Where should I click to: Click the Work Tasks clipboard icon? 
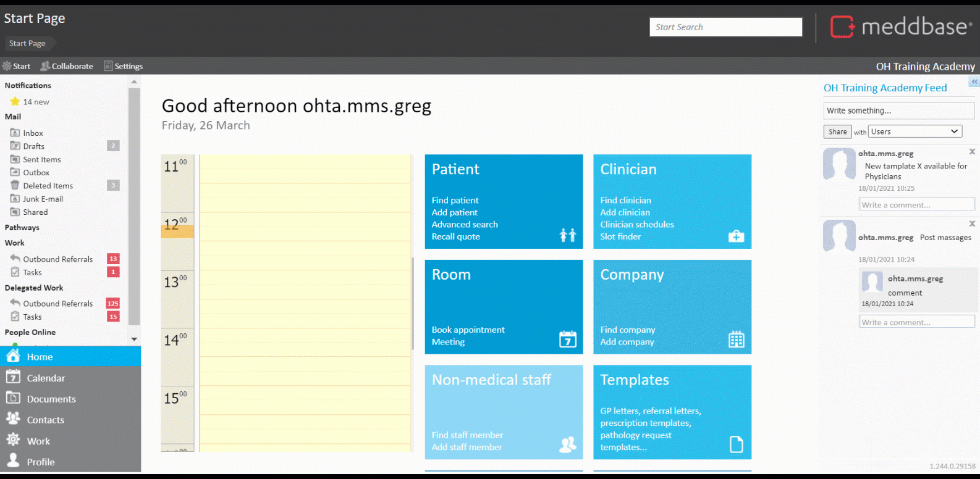15,272
